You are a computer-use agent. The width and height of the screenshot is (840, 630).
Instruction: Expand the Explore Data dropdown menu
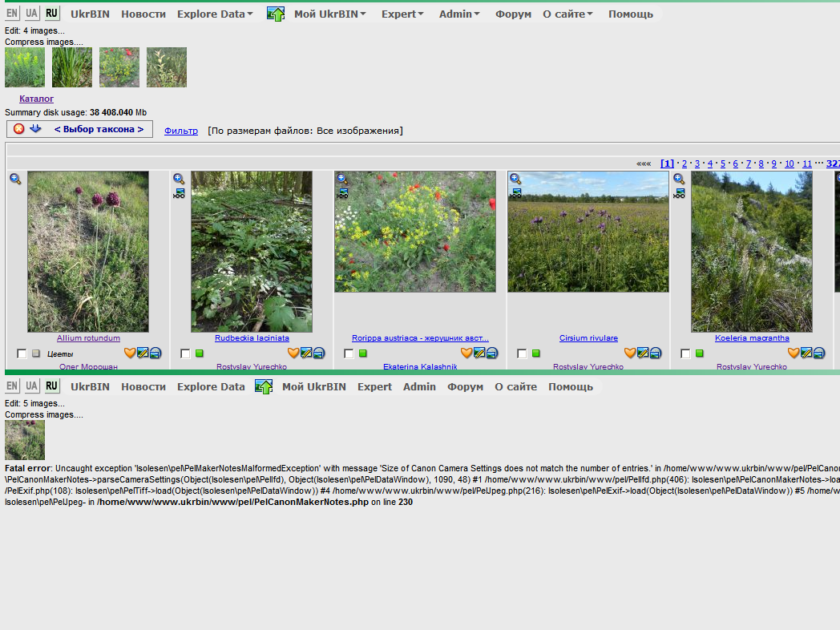215,14
